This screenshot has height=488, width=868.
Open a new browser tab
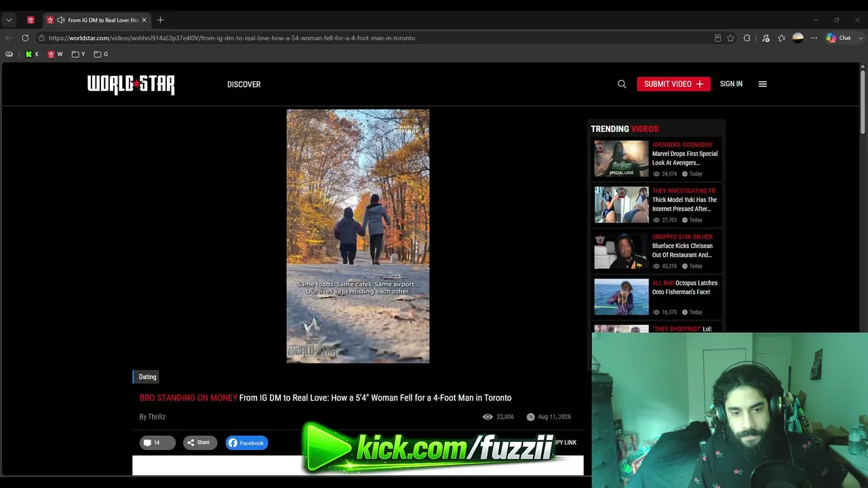click(x=161, y=20)
